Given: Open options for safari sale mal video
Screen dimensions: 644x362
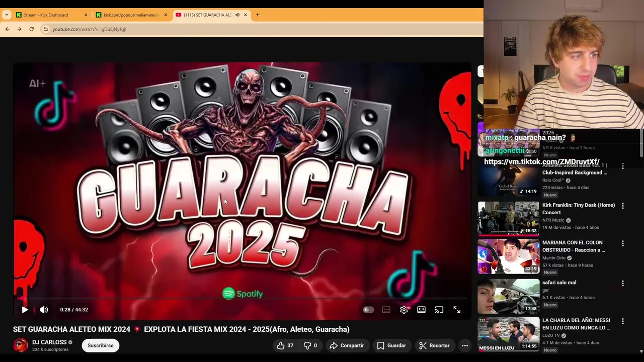Looking at the screenshot, I should click(623, 284).
